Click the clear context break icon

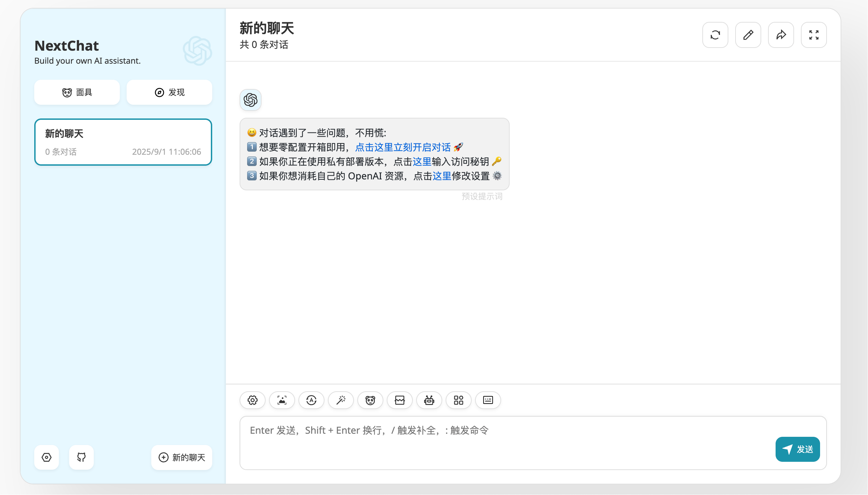400,400
